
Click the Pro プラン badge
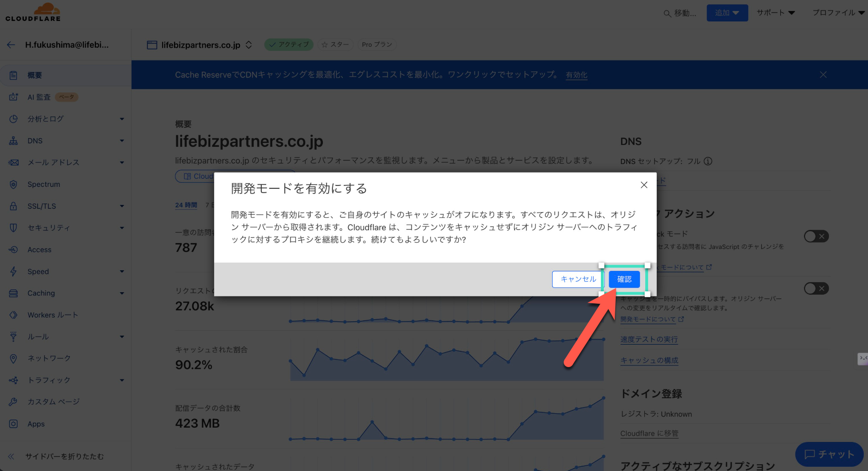[x=377, y=45]
